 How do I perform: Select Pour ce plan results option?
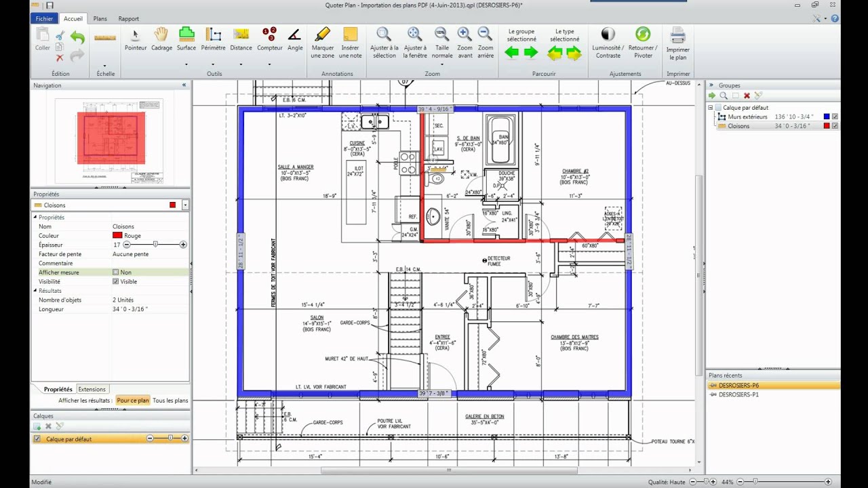click(133, 401)
